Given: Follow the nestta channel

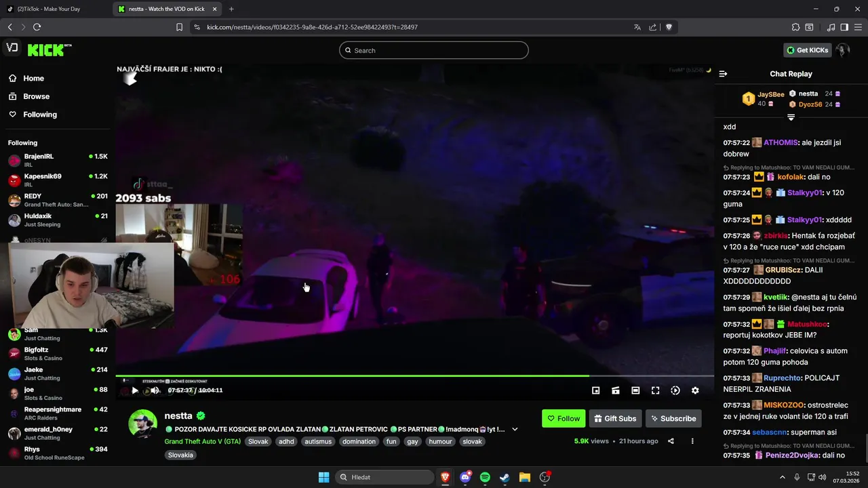Looking at the screenshot, I should click(x=564, y=418).
